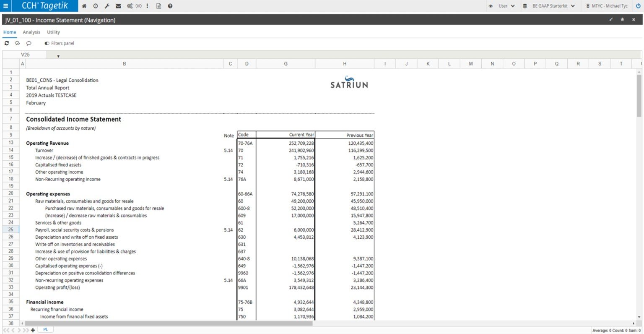Click the power logout icon

click(638, 6)
